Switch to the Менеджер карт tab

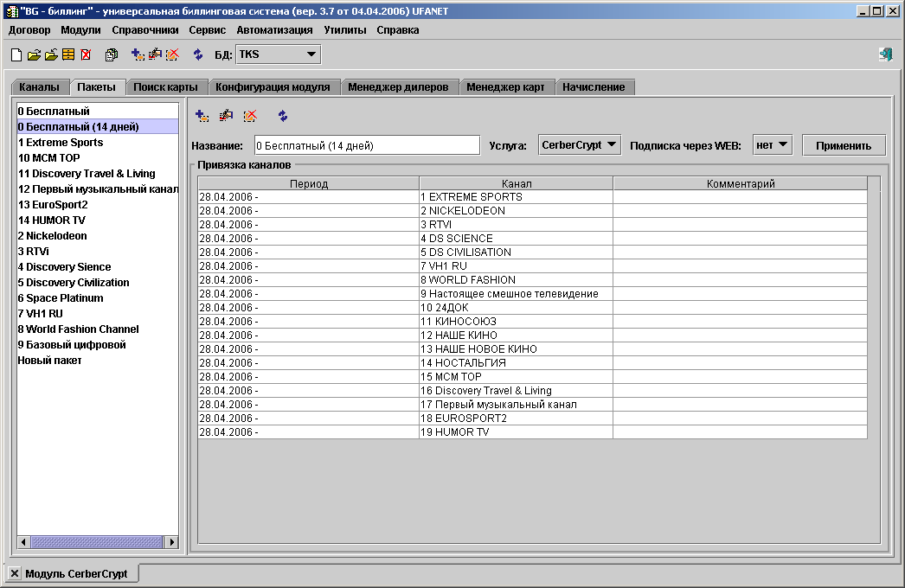tap(505, 87)
